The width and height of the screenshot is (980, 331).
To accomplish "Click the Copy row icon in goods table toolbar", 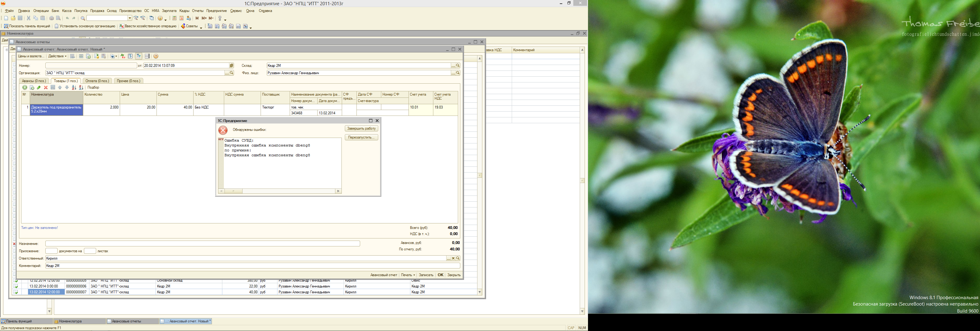I will (32, 88).
